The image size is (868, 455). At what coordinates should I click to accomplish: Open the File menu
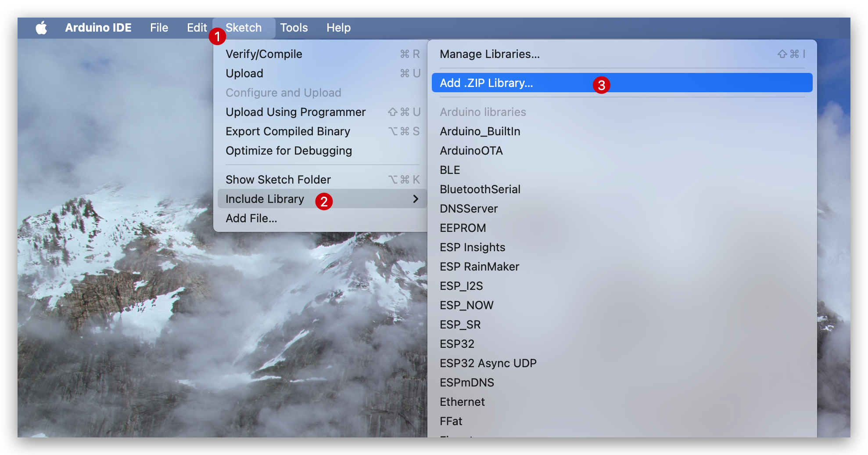(x=159, y=28)
